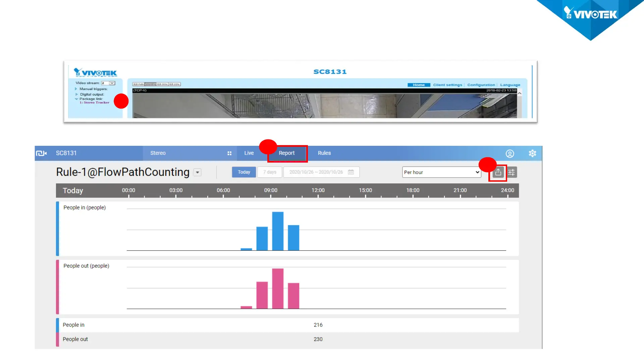Open the gear settings icon
Viewport: 644px width, 362px height.
pos(532,154)
